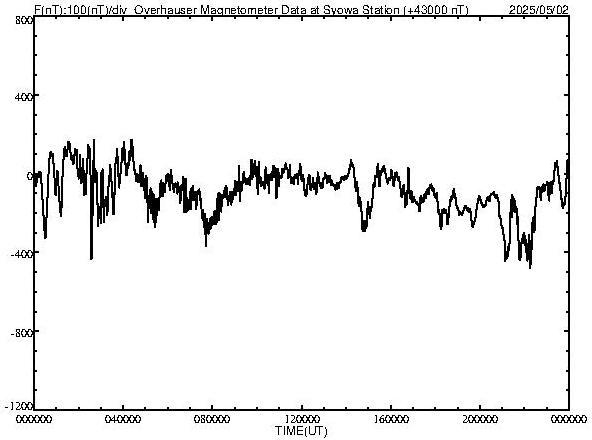This screenshot has height=440, width=592.
Task: Click the 0 y-axis label
Action: 29,176
